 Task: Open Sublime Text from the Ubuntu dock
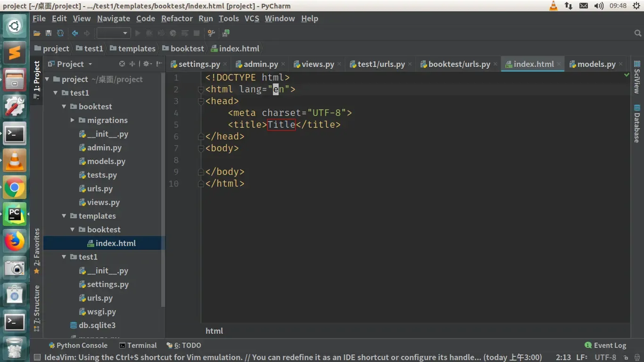[15, 53]
